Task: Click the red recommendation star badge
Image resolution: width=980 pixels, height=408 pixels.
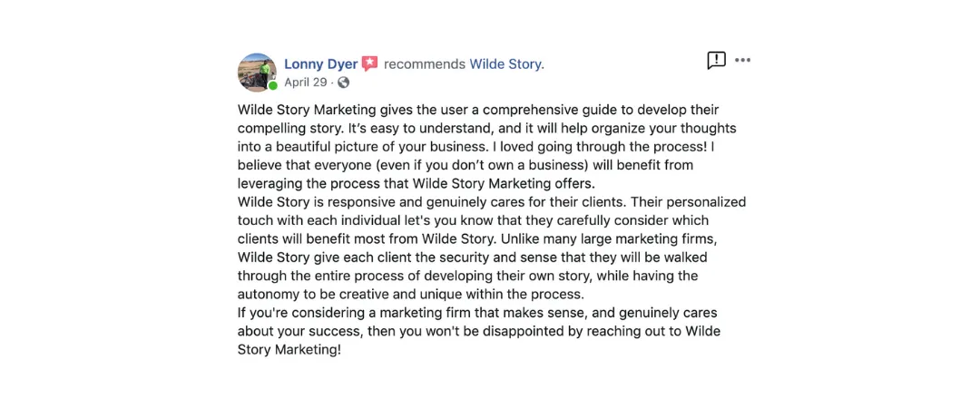Action: coord(370,63)
